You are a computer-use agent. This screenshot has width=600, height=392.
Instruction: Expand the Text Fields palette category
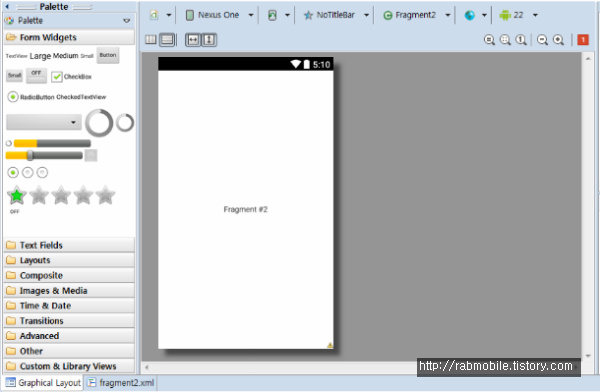coord(69,245)
